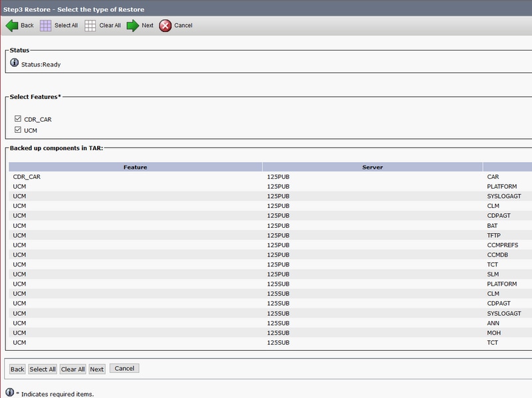
Task: Click the required-items info icon at the bottom
Action: [x=10, y=392]
